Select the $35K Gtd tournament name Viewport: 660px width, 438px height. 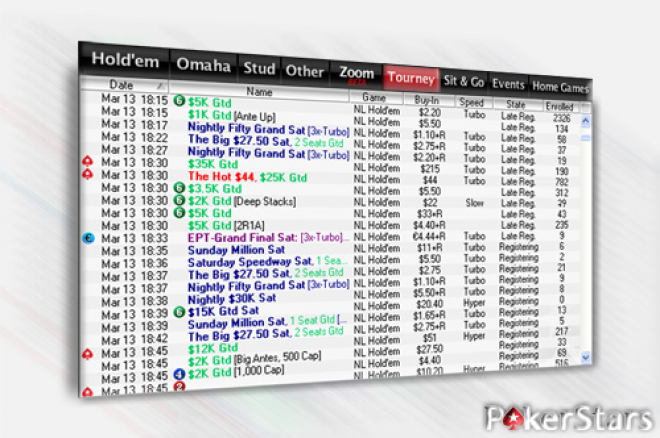213,164
